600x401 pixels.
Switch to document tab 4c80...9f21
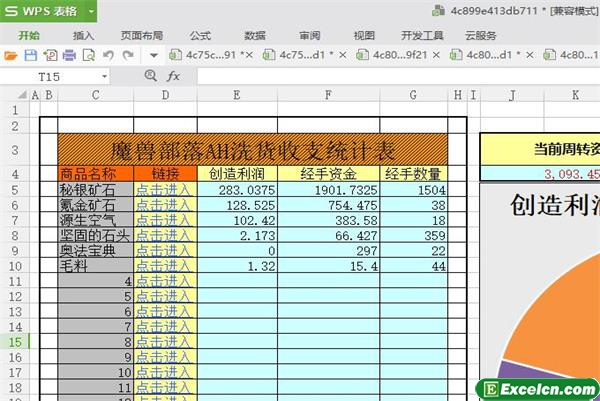click(394, 55)
